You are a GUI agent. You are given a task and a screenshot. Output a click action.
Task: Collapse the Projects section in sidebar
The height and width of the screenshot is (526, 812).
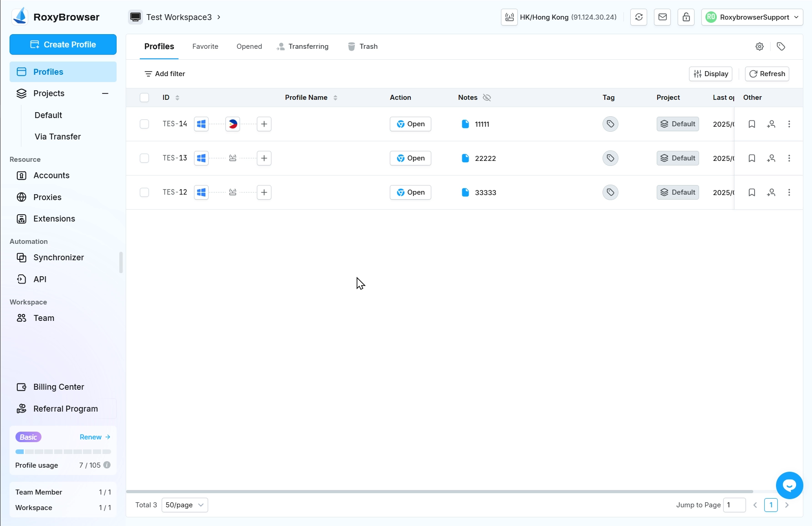[105, 93]
